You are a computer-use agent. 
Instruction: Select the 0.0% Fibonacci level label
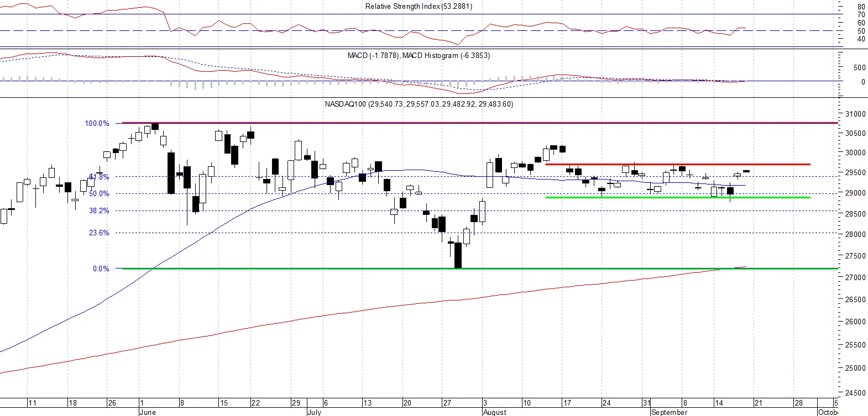point(101,268)
